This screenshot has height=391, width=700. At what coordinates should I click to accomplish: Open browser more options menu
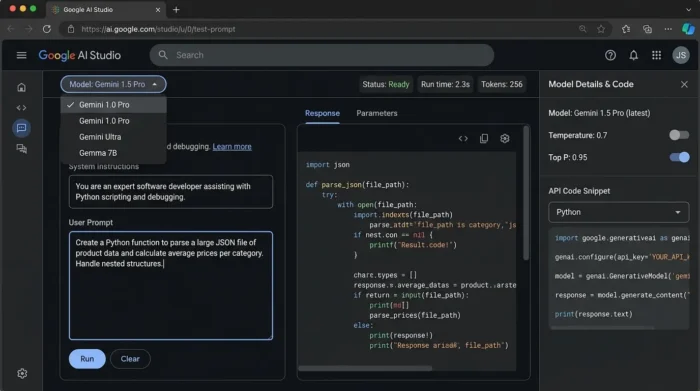pyautogui.click(x=668, y=29)
